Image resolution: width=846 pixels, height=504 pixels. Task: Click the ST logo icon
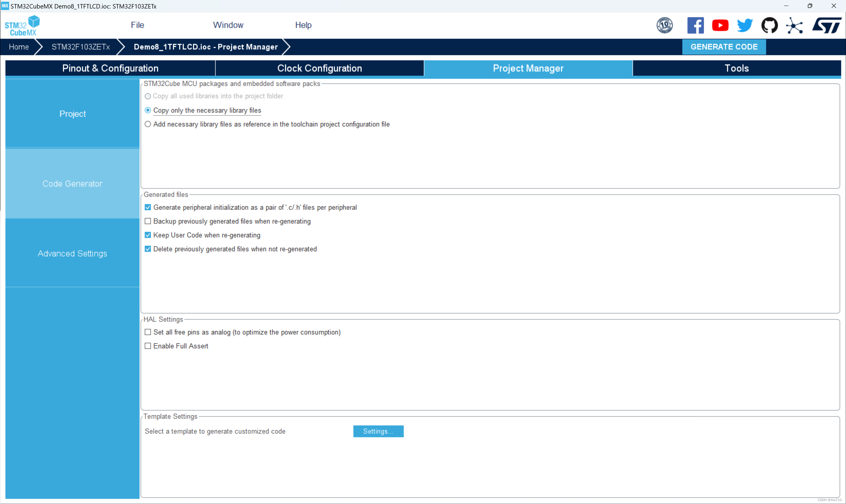tap(826, 26)
